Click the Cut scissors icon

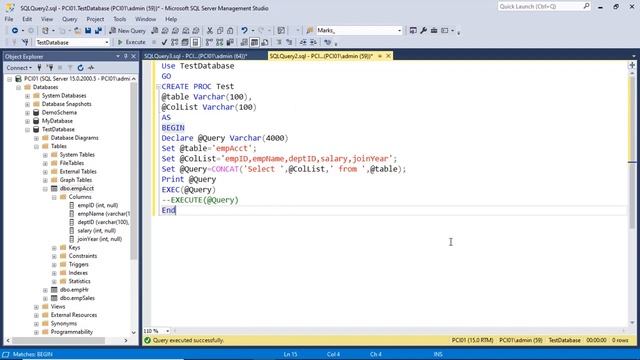coord(210,31)
